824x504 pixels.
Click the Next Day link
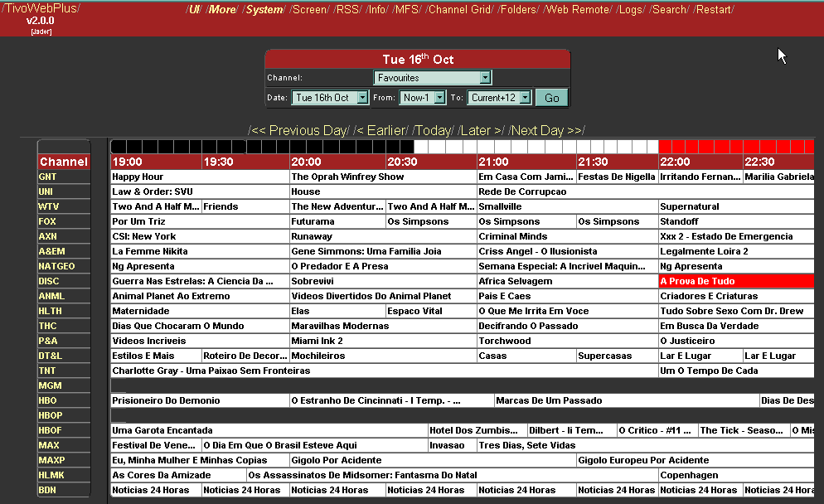[x=546, y=131]
